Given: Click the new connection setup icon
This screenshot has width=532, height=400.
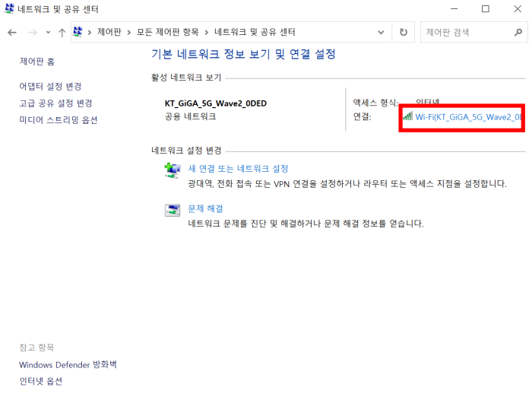Looking at the screenshot, I should pos(173,170).
